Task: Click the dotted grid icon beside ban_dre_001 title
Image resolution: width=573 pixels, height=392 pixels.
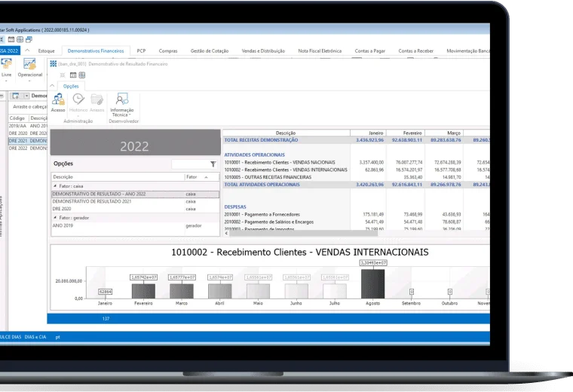Action: click(54, 64)
